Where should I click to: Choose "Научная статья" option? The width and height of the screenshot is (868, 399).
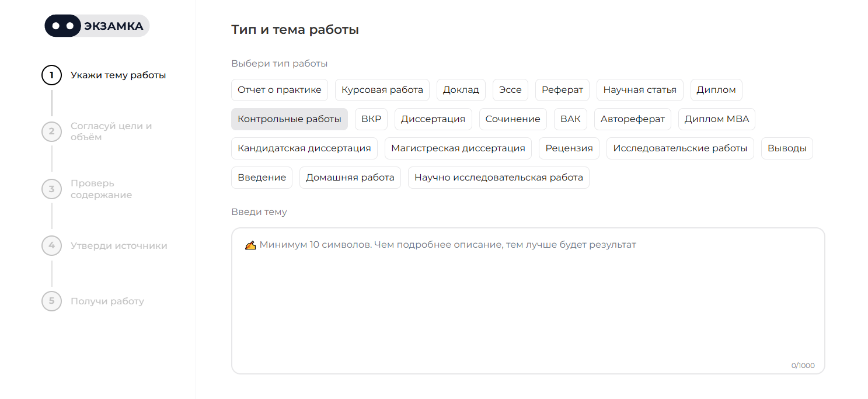pyautogui.click(x=639, y=89)
